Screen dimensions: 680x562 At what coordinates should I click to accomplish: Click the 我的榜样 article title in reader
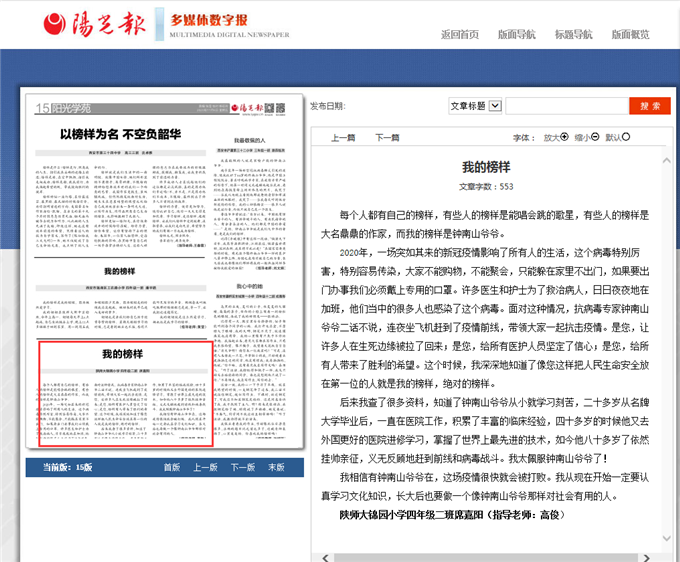coord(486,167)
